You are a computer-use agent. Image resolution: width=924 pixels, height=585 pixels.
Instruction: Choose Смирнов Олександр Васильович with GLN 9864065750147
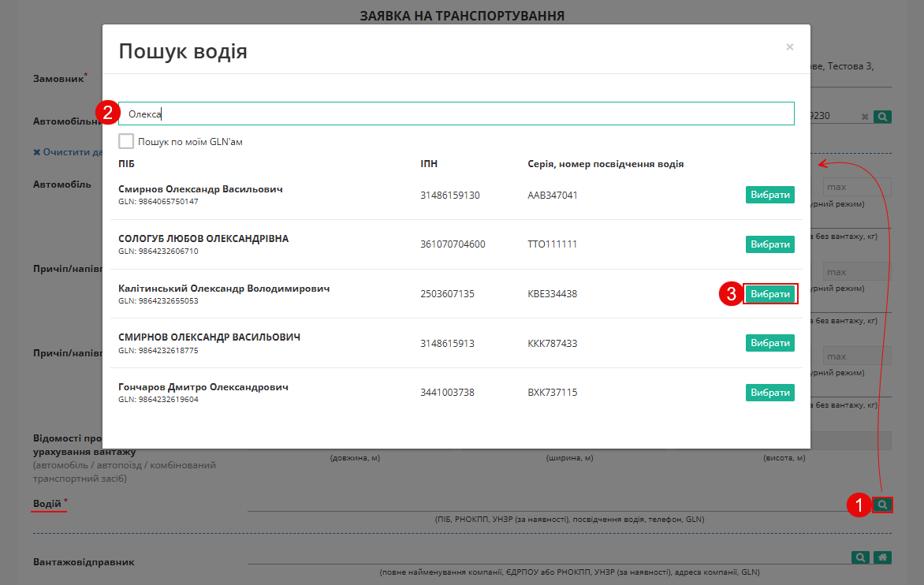click(x=769, y=195)
